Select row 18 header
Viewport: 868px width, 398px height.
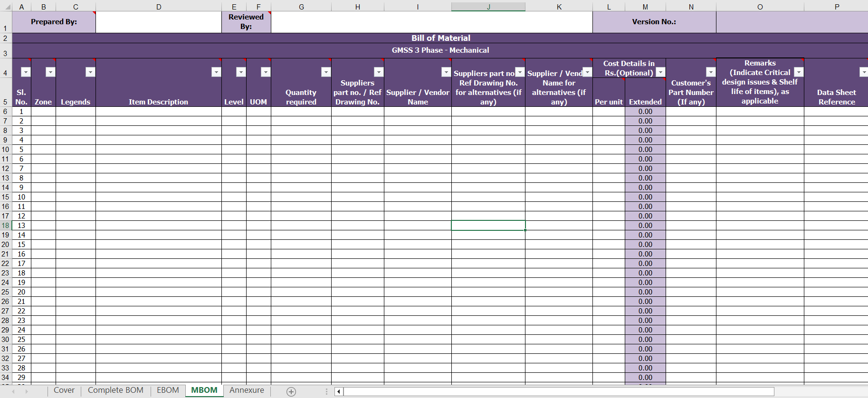pos(5,226)
